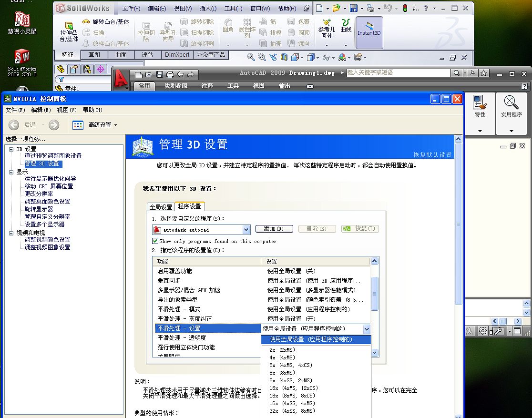Screen dimensions: 532x418
Task: Collapse the 视频和电视 tree node
Action: [11, 233]
